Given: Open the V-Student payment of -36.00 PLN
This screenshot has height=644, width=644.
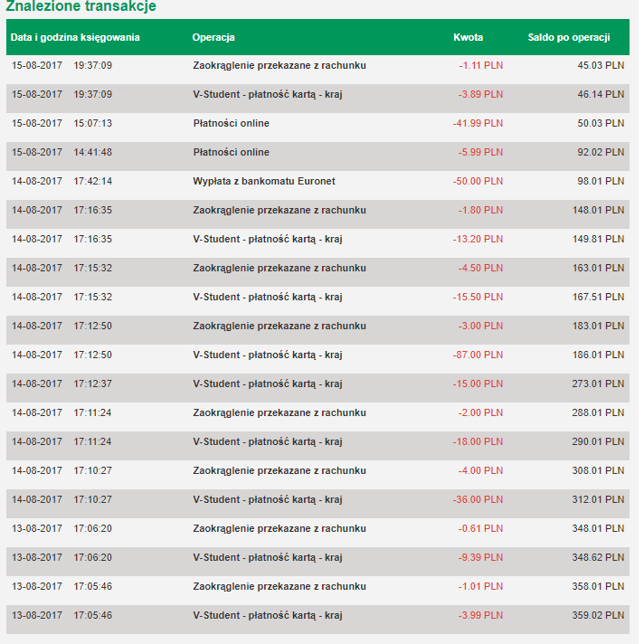Looking at the screenshot, I should coord(267,499).
